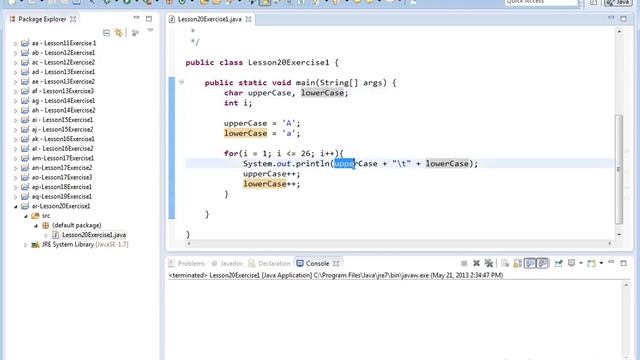Click the editor vertical scrollbar thumb
Viewport: 640px width, 360px height.
pyautogui.click(x=619, y=169)
